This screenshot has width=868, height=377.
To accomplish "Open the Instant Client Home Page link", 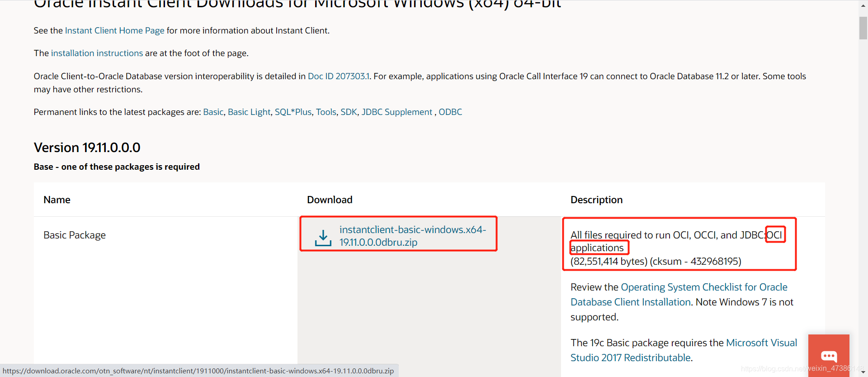I will click(x=115, y=30).
